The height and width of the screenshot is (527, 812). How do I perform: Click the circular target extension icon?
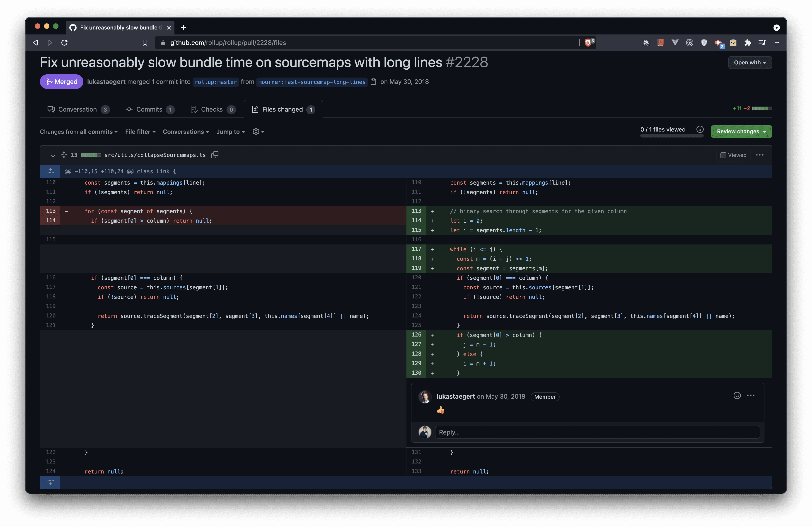click(689, 43)
